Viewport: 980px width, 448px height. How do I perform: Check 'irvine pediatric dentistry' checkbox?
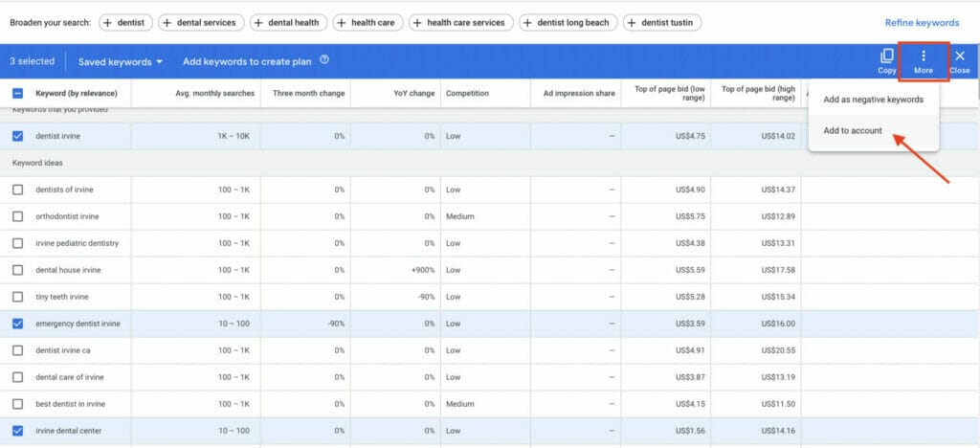pyautogui.click(x=18, y=243)
